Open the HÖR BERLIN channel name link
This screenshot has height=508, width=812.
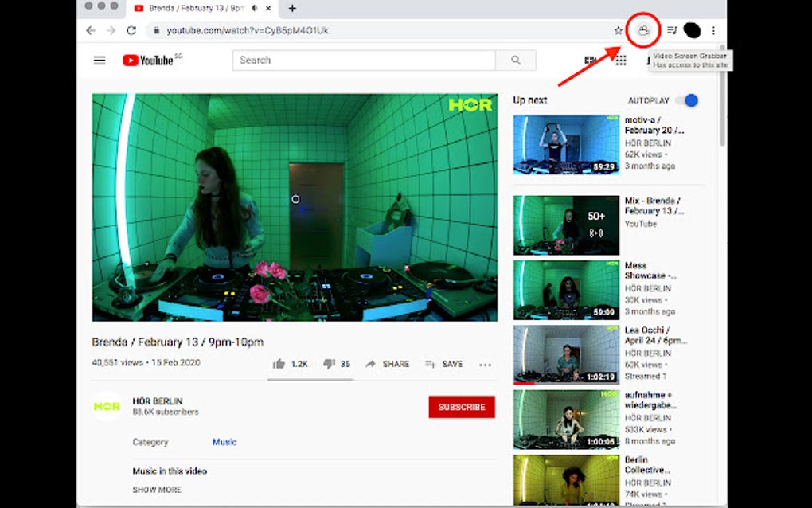point(158,401)
